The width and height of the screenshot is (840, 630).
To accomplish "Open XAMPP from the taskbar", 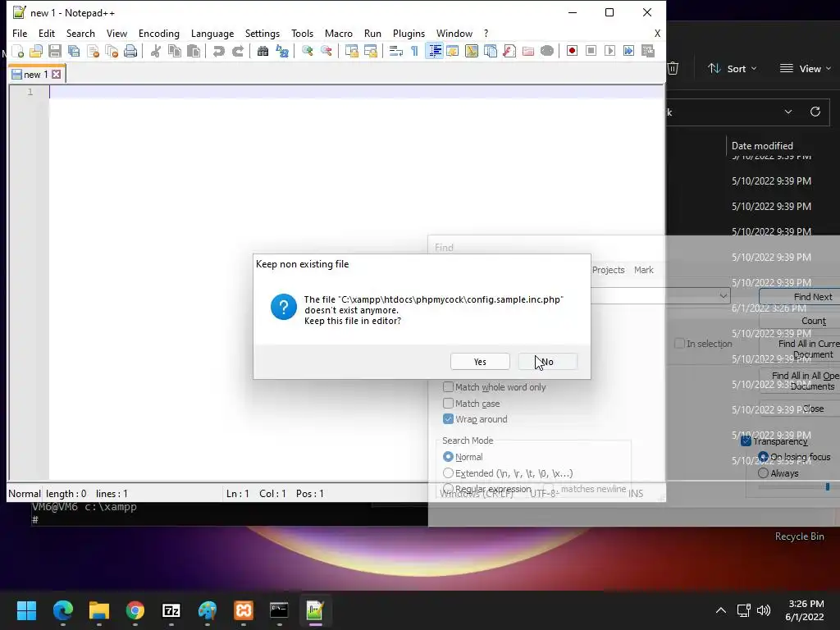I will (x=243, y=610).
